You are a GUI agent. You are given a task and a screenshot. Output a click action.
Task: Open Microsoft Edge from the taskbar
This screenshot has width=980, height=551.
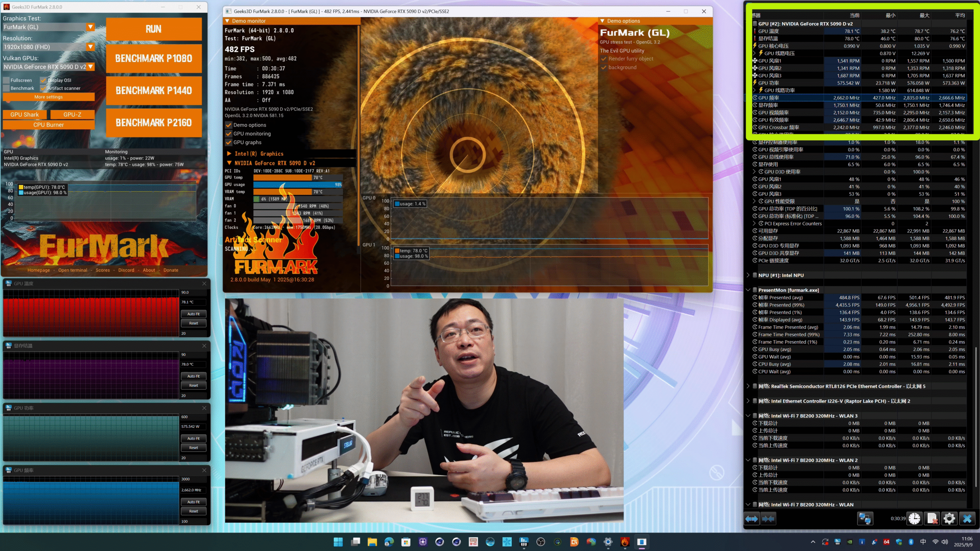click(389, 542)
